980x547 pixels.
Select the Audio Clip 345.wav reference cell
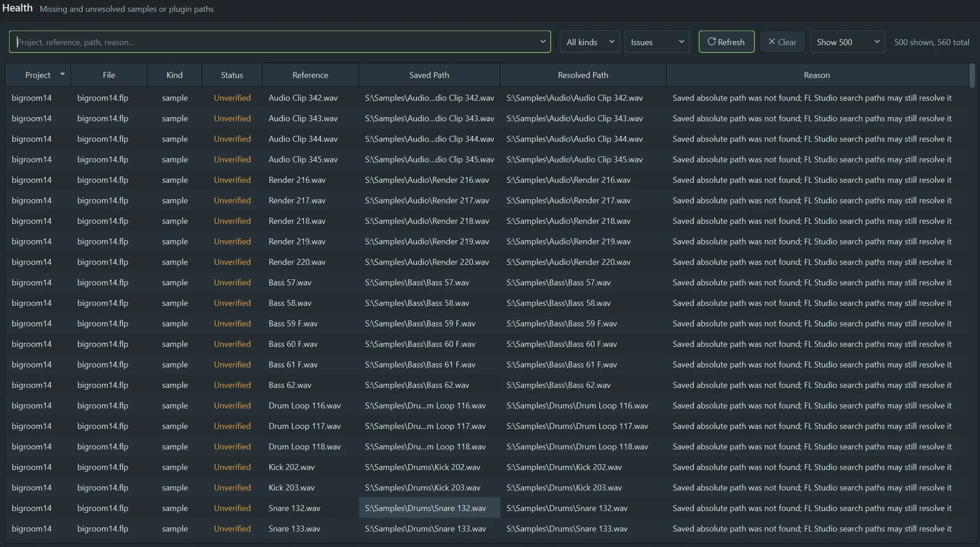(x=311, y=160)
